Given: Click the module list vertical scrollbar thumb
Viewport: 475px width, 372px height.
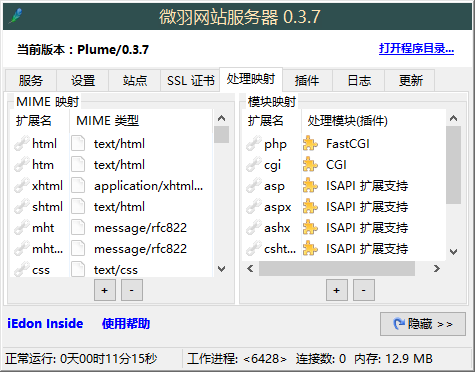Looking at the screenshot, I should (x=453, y=165).
